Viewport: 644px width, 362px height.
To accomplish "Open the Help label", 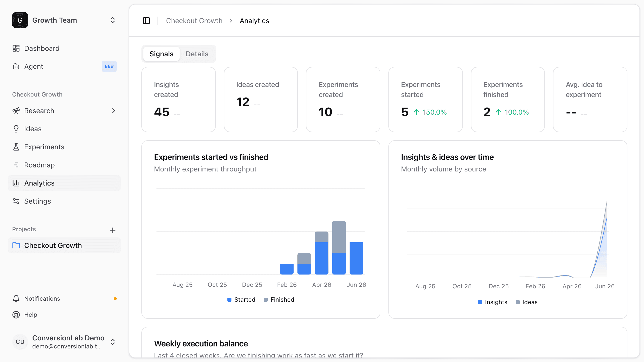I will point(31,315).
